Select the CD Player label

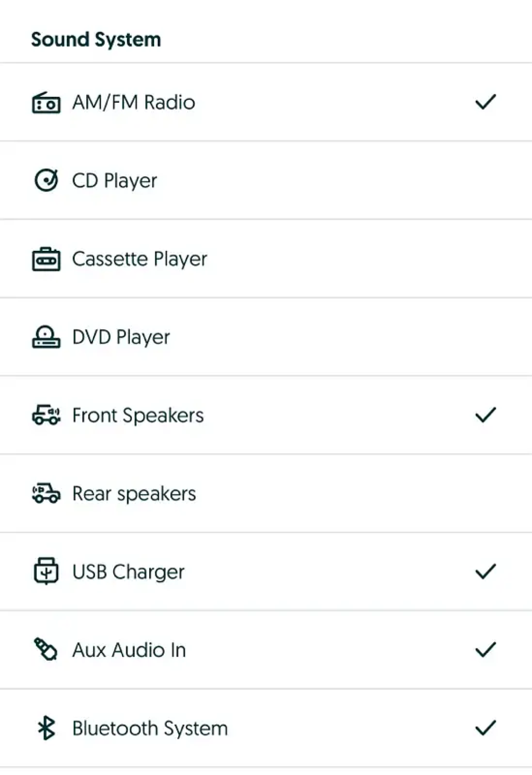(114, 181)
